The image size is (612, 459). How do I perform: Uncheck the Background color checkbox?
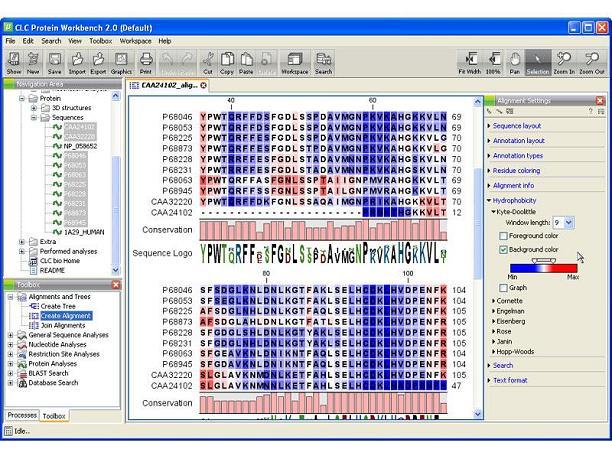pyautogui.click(x=503, y=249)
